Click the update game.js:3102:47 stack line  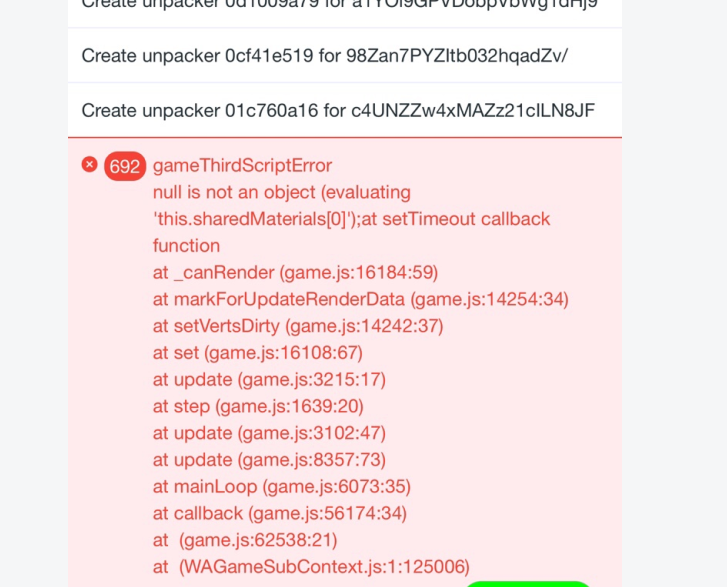[269, 433]
